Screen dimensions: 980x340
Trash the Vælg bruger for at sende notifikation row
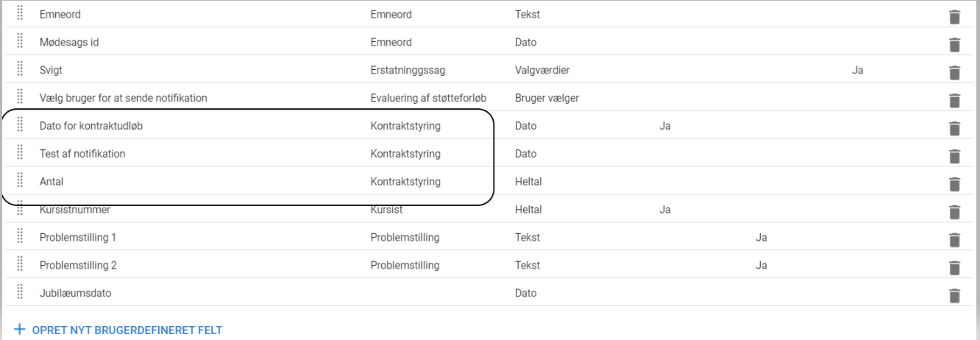pos(954,100)
